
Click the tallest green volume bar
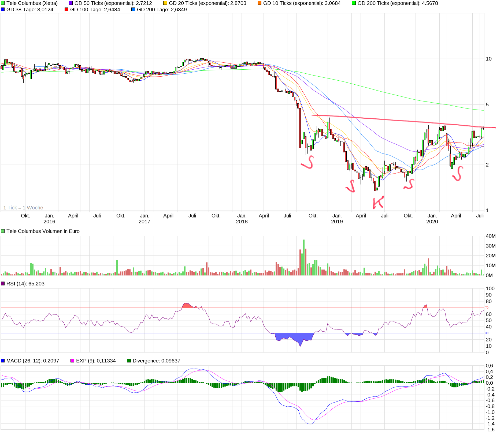pyautogui.click(x=304, y=257)
